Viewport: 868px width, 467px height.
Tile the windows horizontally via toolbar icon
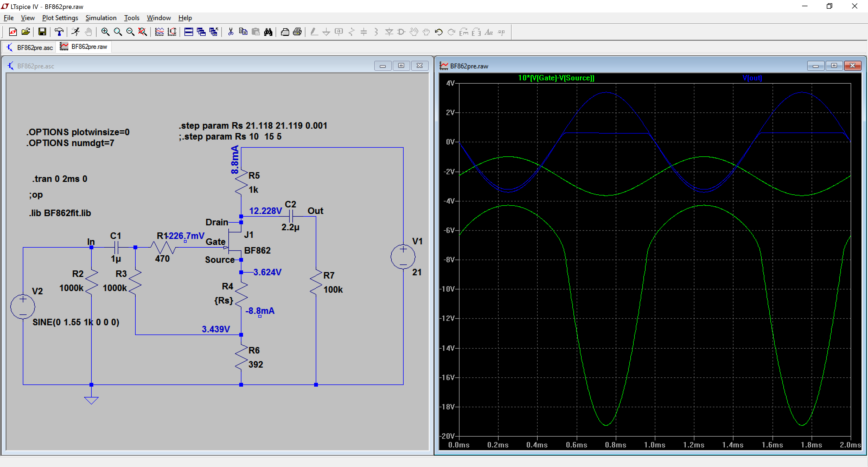pyautogui.click(x=189, y=32)
